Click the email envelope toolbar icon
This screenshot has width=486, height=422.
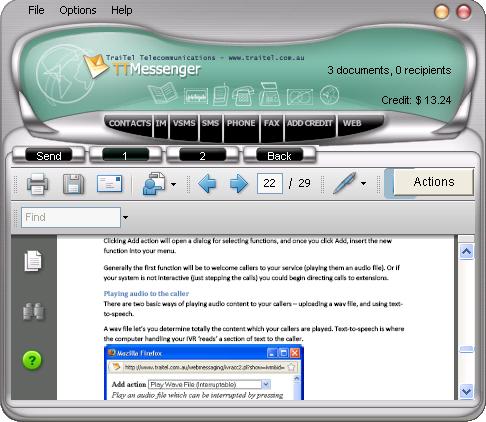(109, 184)
